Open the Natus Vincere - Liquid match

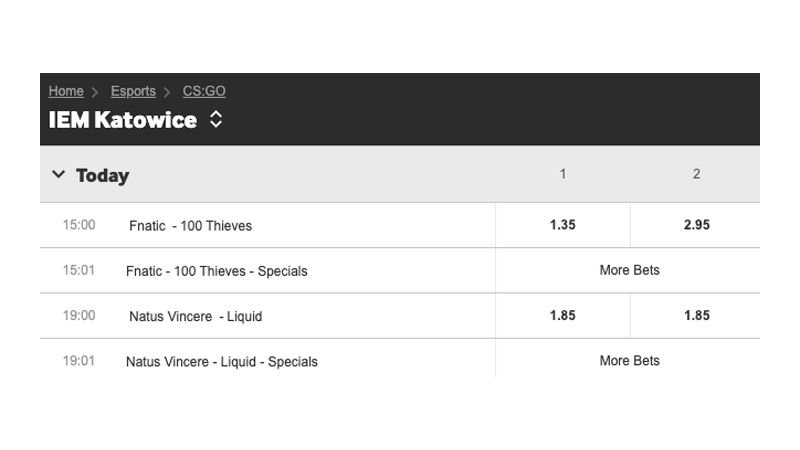pos(195,316)
